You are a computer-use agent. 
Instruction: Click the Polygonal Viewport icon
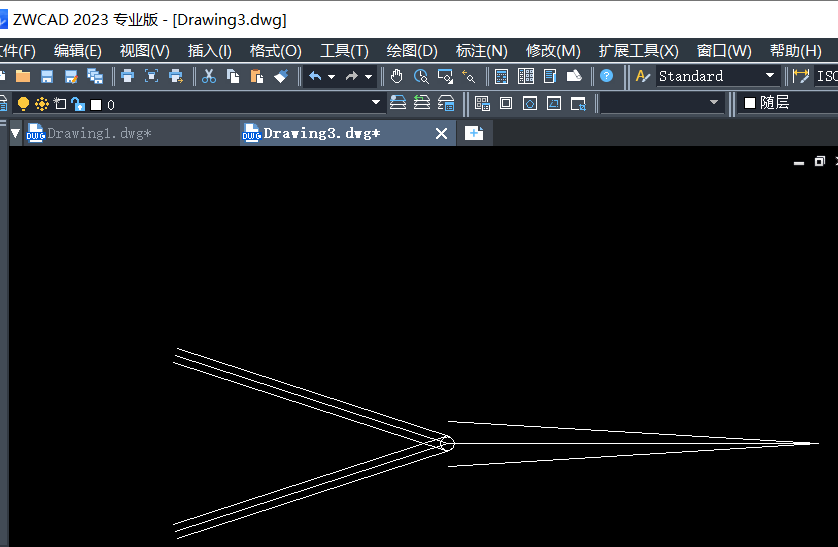click(x=530, y=103)
